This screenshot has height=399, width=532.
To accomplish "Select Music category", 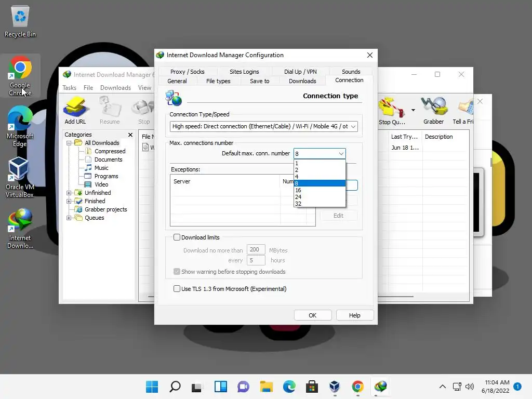I will [101, 168].
